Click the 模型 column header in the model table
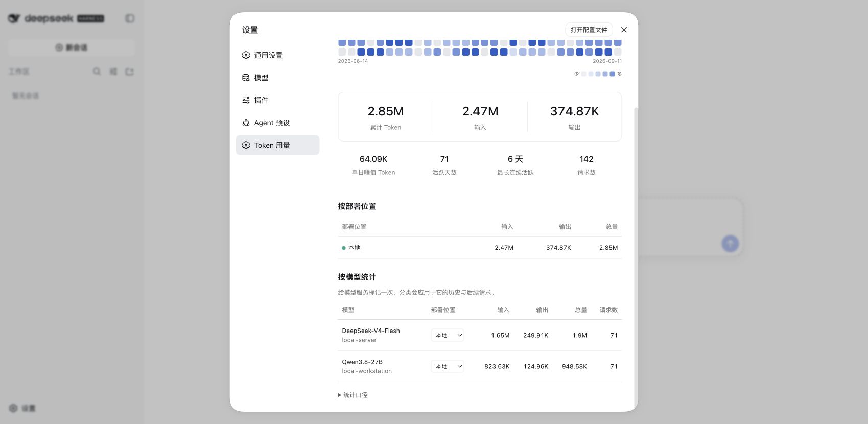This screenshot has height=424, width=868. coord(348,310)
